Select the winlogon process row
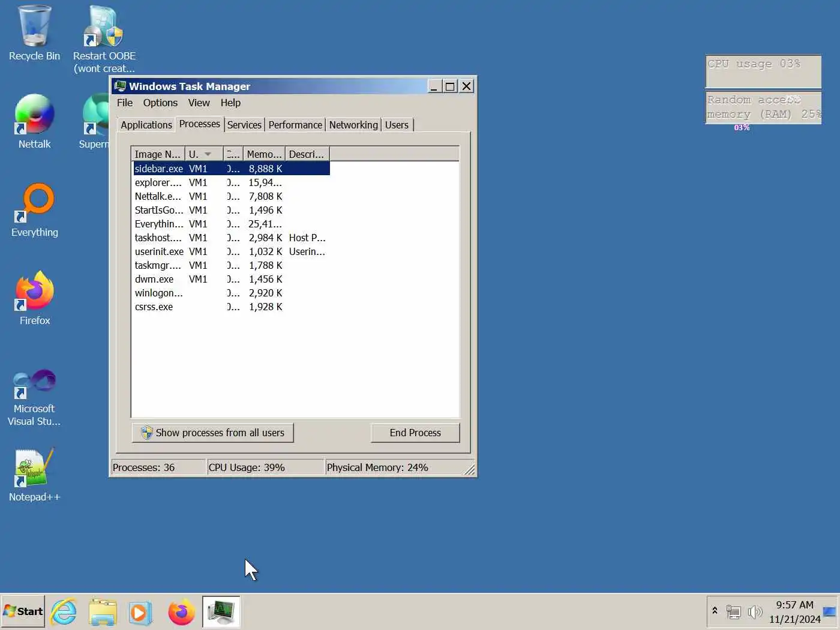Image resolution: width=840 pixels, height=630 pixels. click(x=231, y=293)
